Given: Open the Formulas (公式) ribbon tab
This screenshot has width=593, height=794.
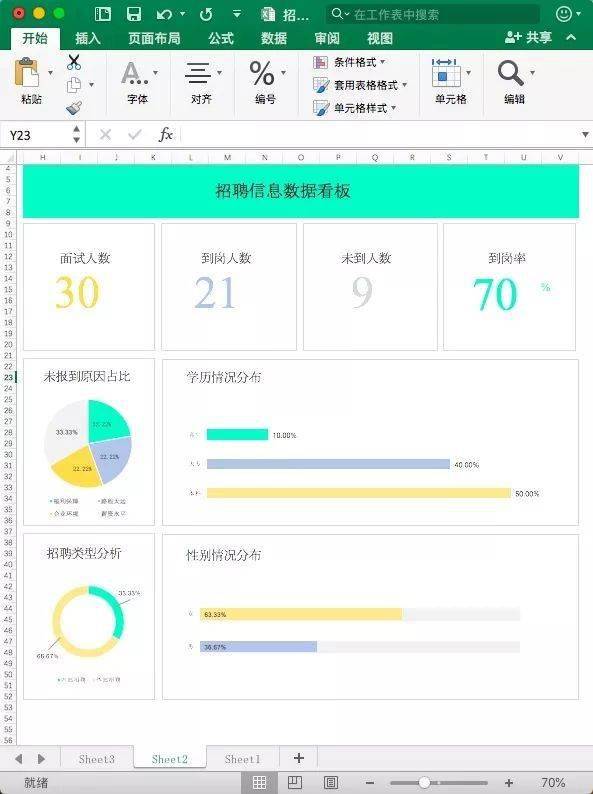Looking at the screenshot, I should tap(221, 38).
